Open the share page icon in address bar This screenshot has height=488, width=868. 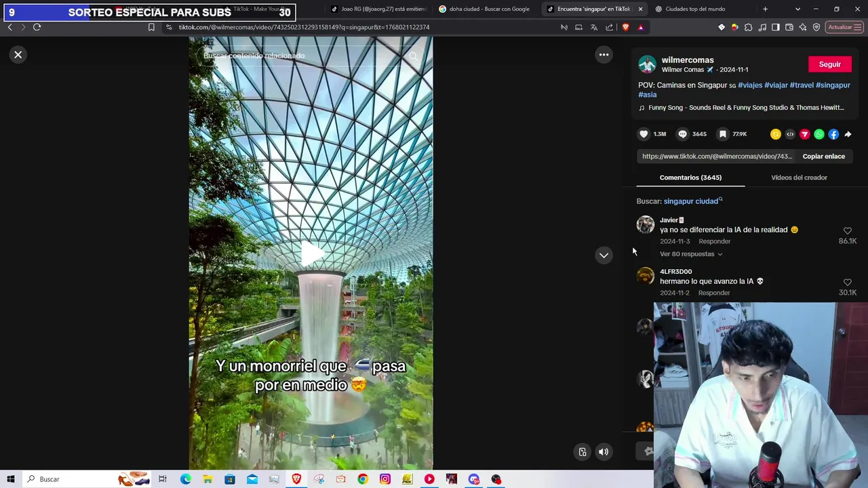(x=610, y=27)
